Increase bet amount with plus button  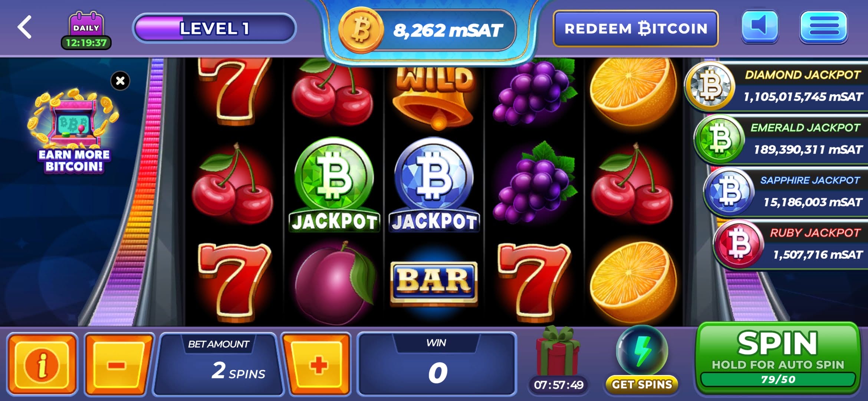[317, 364]
